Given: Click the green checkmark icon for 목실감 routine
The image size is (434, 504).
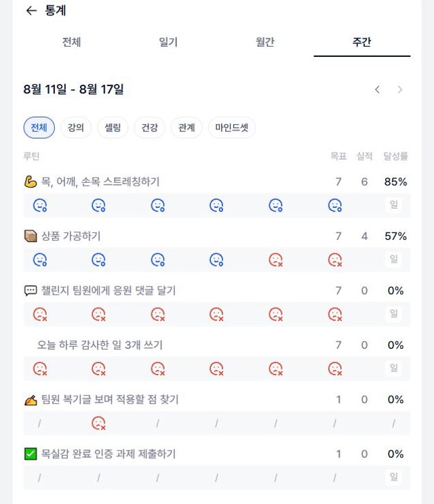Looking at the screenshot, I should coord(31,454).
